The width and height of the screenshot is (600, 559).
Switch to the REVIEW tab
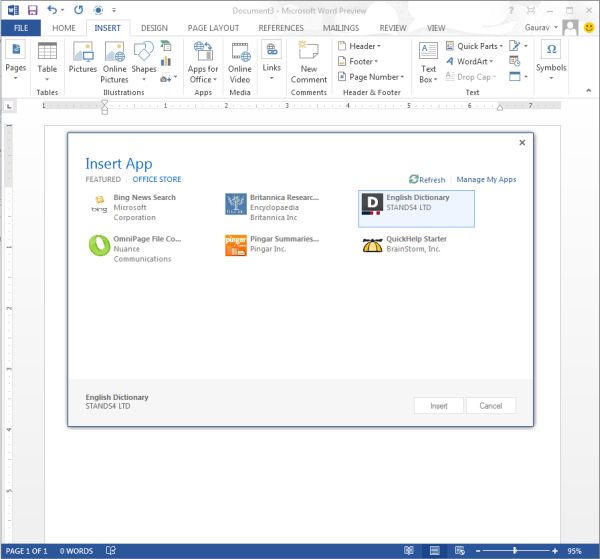click(x=393, y=28)
